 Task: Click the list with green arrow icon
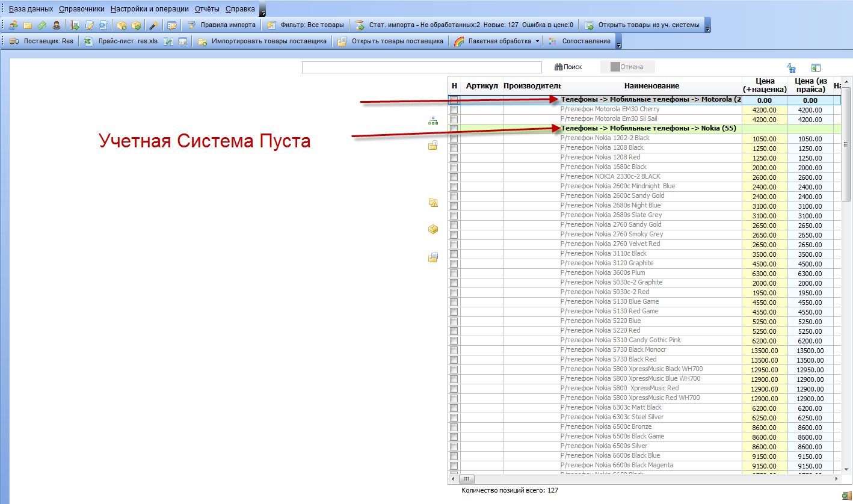pyautogui.click(x=75, y=25)
